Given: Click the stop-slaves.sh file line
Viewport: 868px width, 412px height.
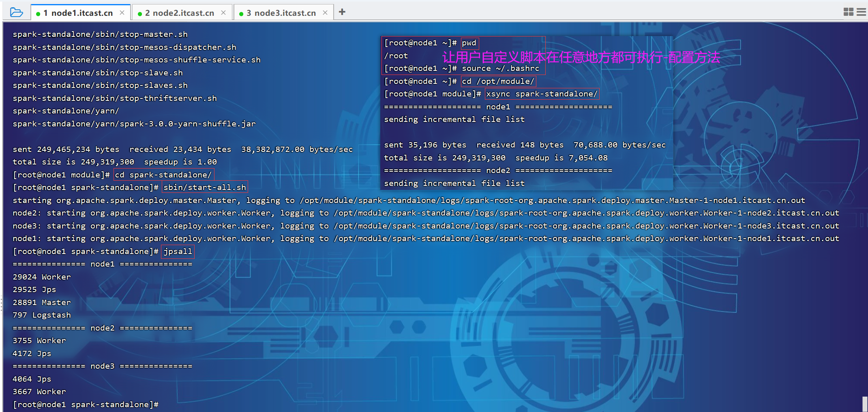Looking at the screenshot, I should 100,85.
